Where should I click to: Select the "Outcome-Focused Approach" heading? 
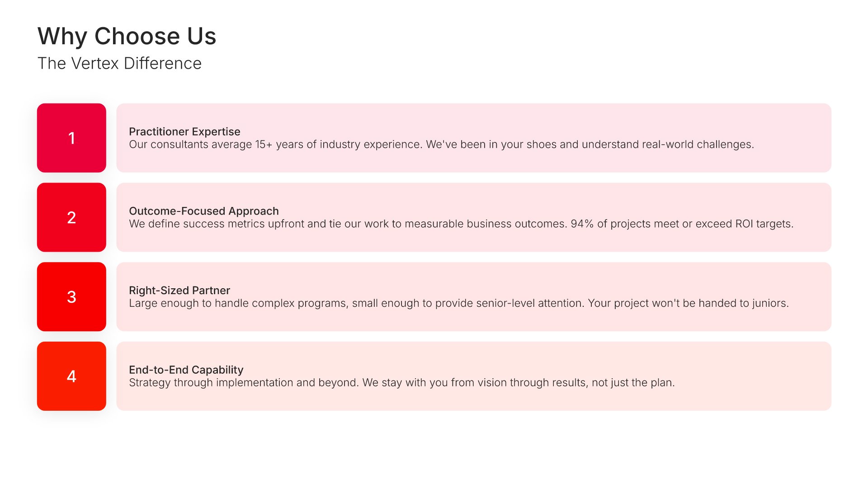coord(203,211)
